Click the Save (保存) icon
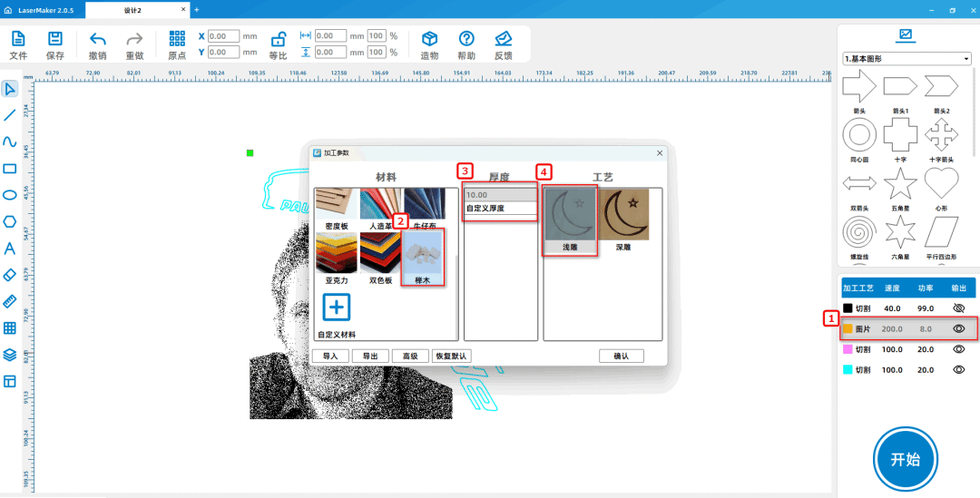980x498 pixels. 55,39
